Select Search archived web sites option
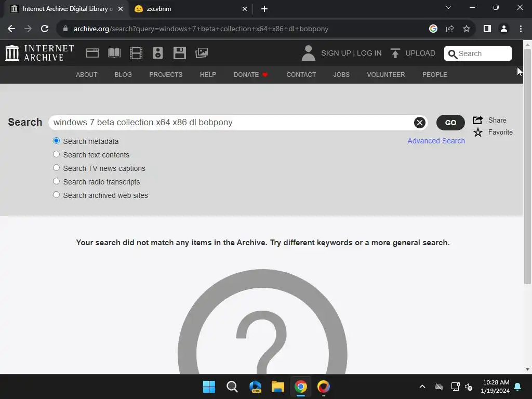Image resolution: width=532 pixels, height=399 pixels. pos(56,195)
